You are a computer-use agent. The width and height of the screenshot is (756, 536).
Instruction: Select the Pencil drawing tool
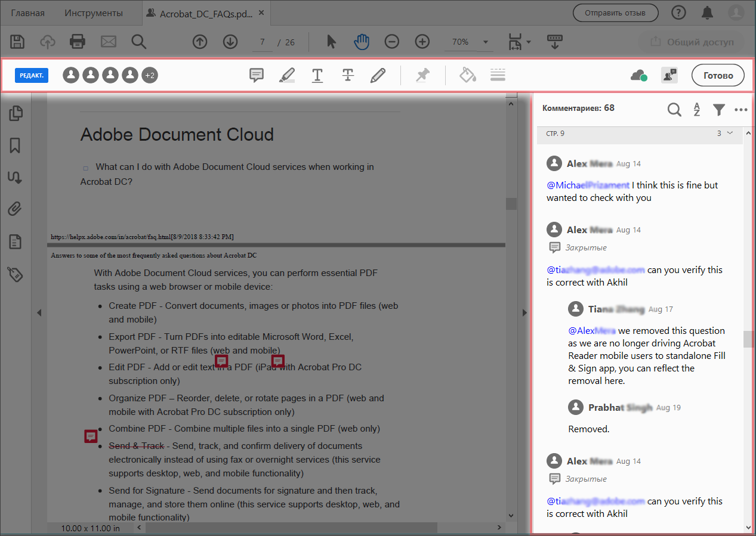click(x=378, y=75)
